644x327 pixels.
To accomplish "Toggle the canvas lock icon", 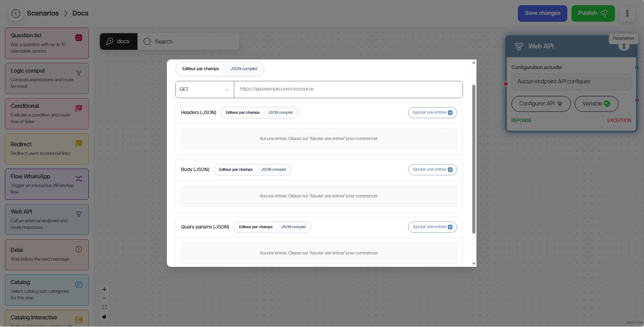I will coord(104,316).
